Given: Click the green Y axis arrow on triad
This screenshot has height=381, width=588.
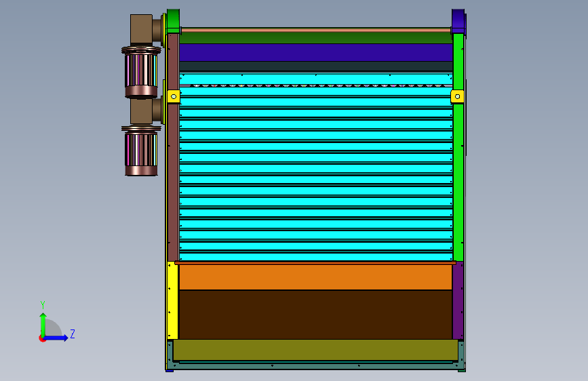Looking at the screenshot, I should 43,324.
